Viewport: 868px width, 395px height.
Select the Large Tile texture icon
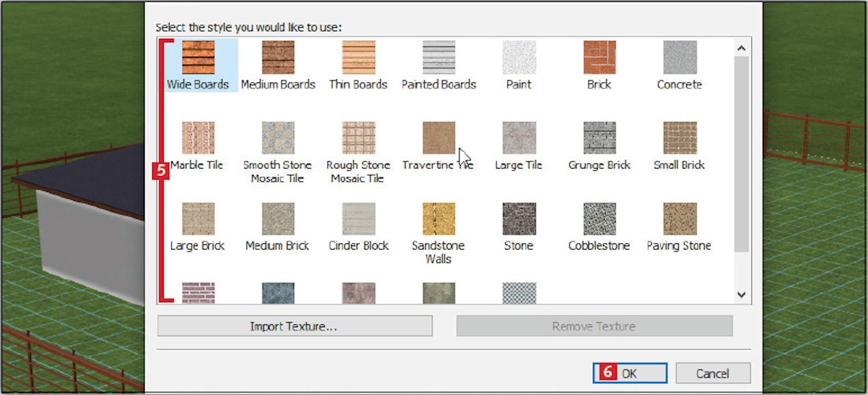(x=519, y=138)
